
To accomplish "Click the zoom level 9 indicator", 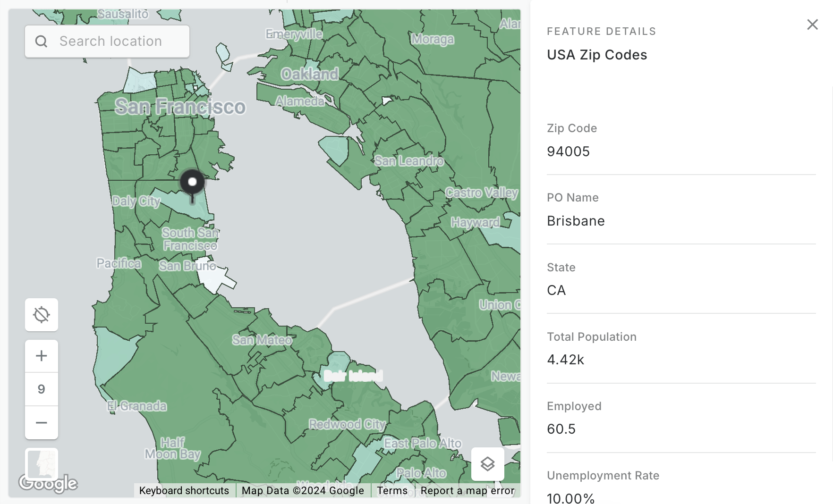I will [42, 389].
